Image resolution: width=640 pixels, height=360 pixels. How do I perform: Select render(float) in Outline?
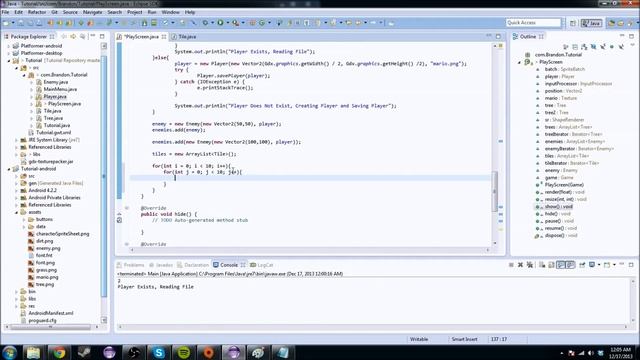(x=564, y=192)
